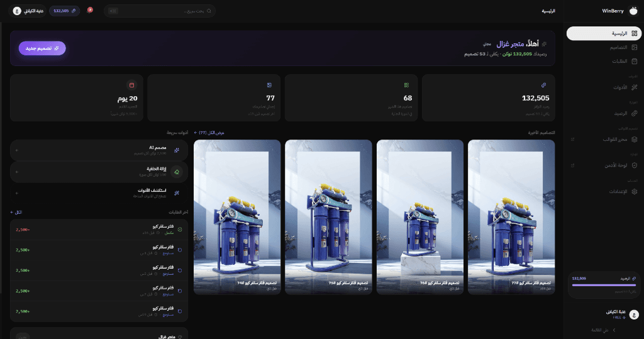Open الكل link above recent orders

pyautogui.click(x=16, y=213)
